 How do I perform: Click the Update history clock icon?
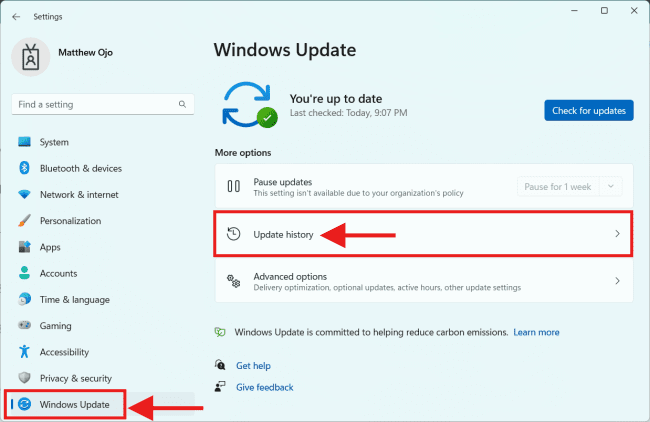[x=233, y=234]
